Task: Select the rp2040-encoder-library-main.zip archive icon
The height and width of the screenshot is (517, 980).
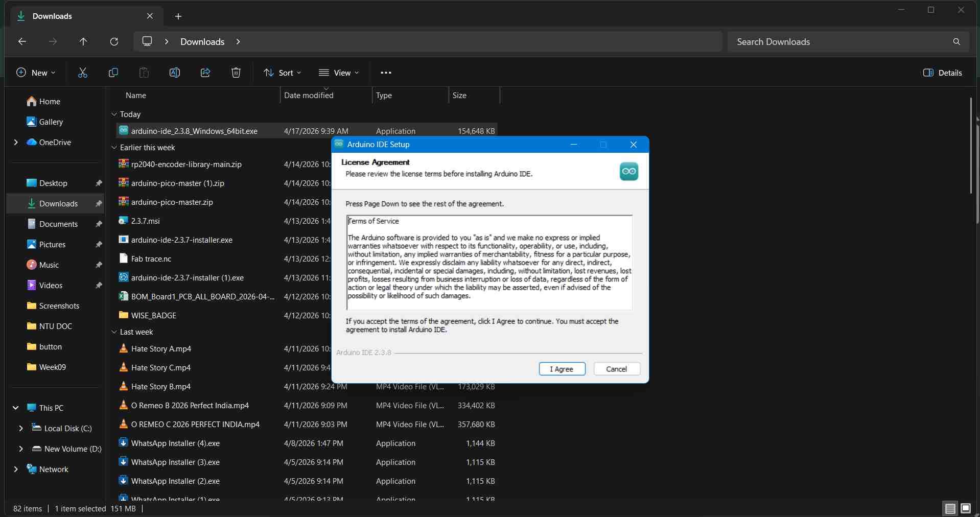Action: click(123, 163)
